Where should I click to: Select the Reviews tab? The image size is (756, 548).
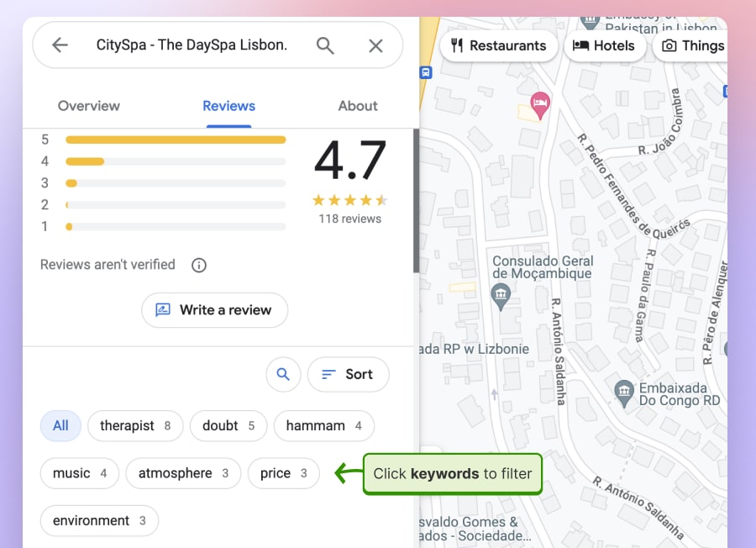[228, 106]
